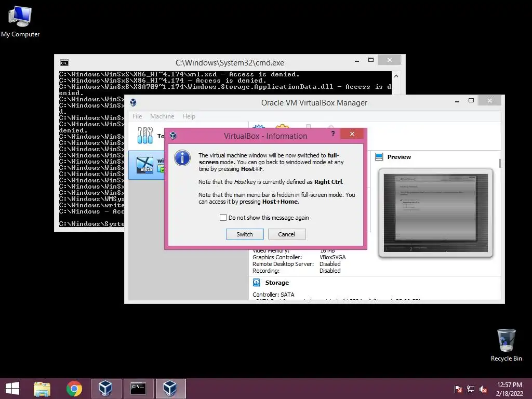Click the 'Graphics Controller:' label
The height and width of the screenshot is (399, 532).
277,257
